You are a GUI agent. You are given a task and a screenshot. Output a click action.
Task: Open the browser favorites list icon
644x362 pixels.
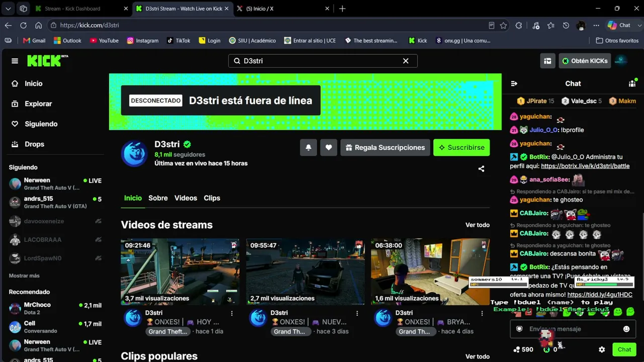[551, 25]
